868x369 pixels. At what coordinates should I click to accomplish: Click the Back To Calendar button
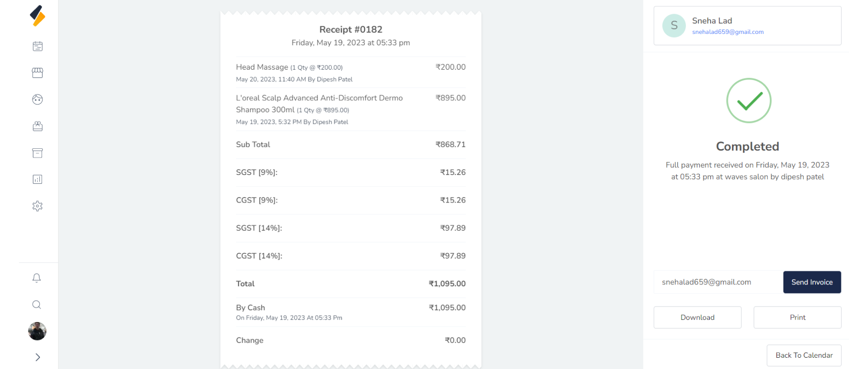[804, 355]
